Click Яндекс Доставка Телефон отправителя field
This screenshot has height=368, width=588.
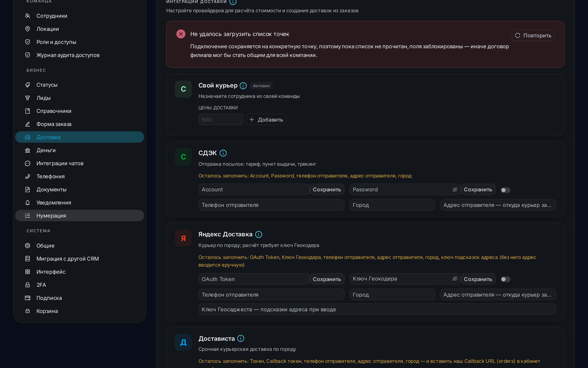(271, 295)
